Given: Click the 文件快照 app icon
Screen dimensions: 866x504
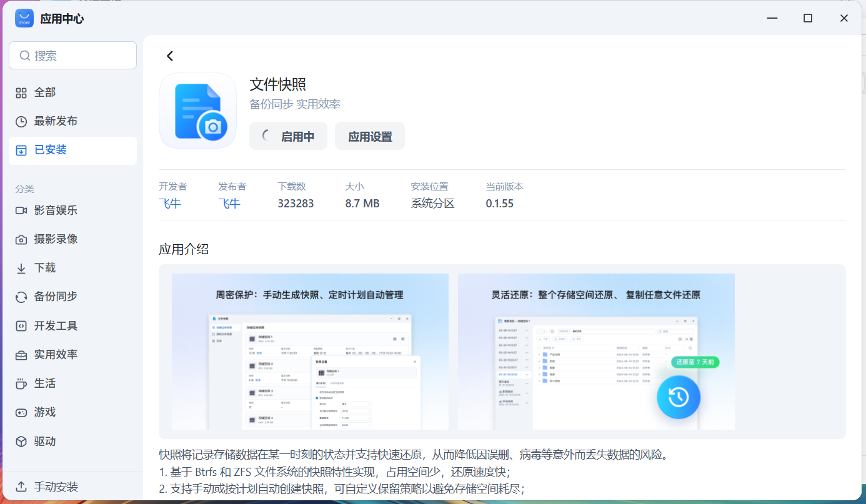Looking at the screenshot, I should coord(197,111).
